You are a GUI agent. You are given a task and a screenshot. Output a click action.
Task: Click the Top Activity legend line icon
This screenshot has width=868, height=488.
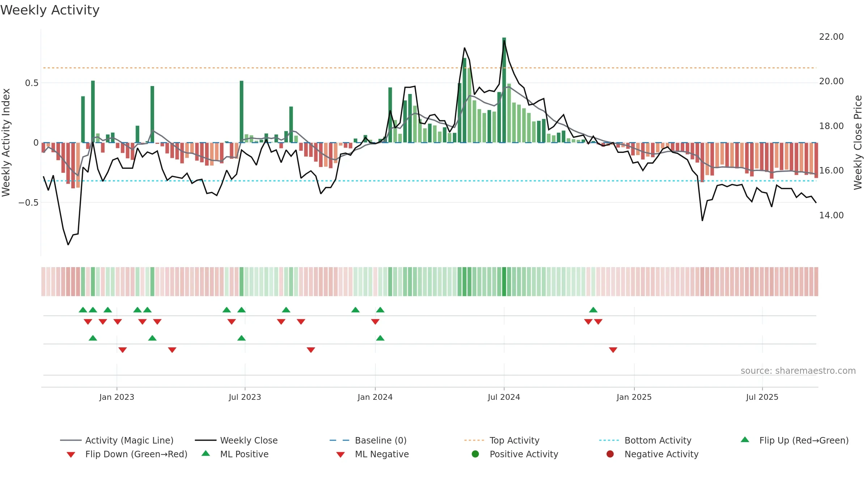474,440
